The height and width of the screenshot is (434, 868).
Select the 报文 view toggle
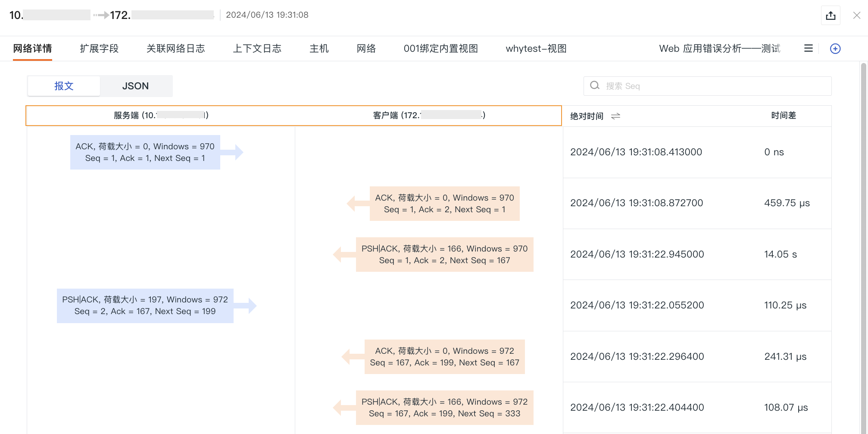(64, 86)
